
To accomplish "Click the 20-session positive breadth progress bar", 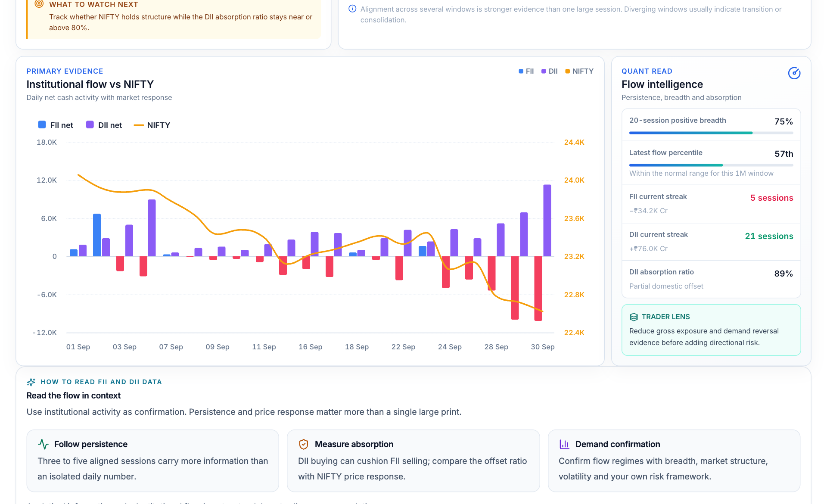I will [711, 133].
